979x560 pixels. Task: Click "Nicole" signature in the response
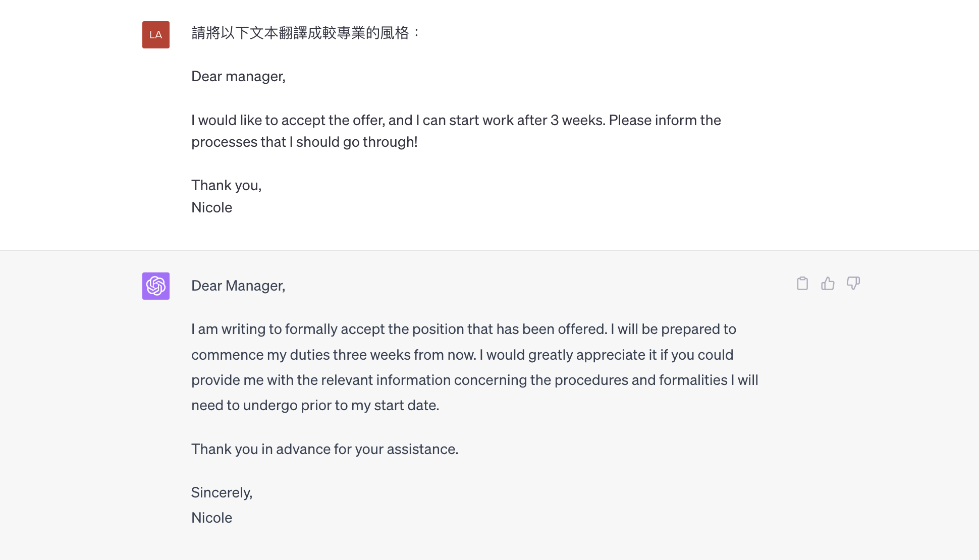click(x=211, y=518)
